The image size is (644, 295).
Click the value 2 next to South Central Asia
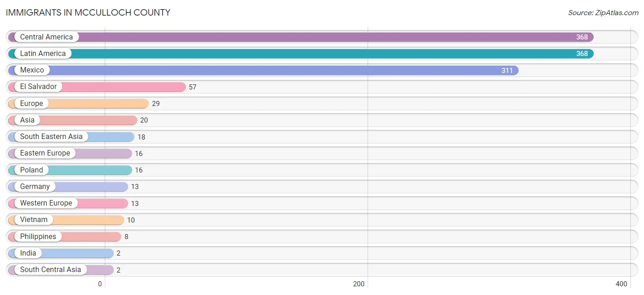coord(118,270)
